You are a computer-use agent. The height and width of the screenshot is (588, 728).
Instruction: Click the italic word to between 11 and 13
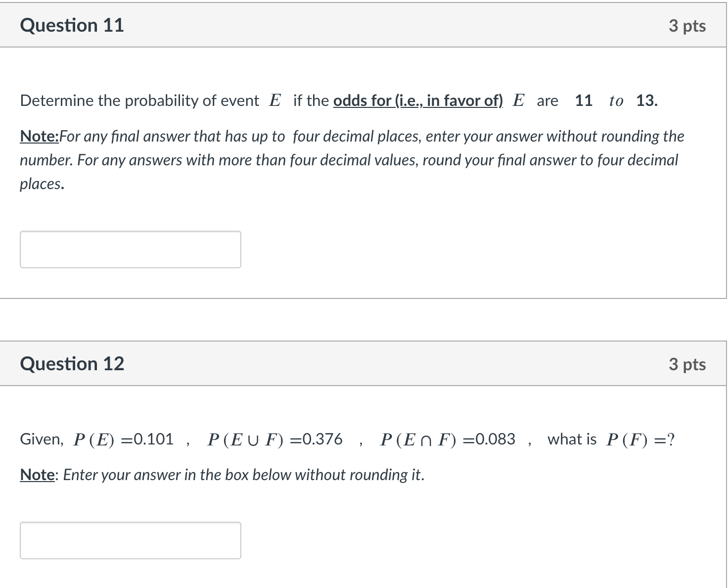(x=616, y=101)
